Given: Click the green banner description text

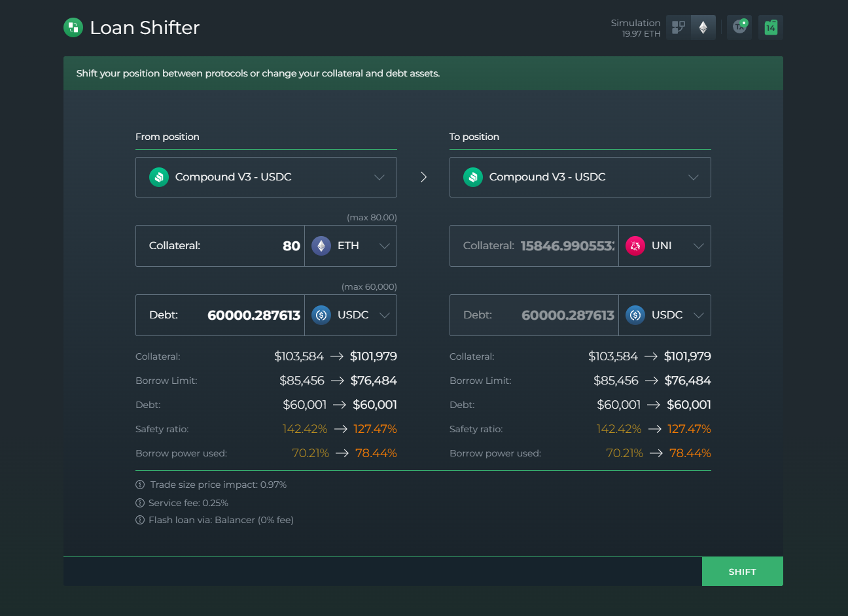Looking at the screenshot, I should point(258,73).
